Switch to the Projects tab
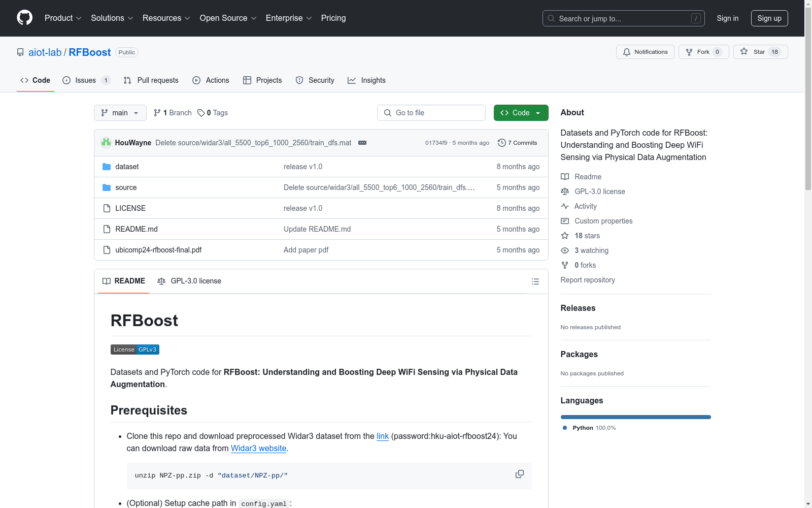This screenshot has height=508, width=812. tap(262, 80)
